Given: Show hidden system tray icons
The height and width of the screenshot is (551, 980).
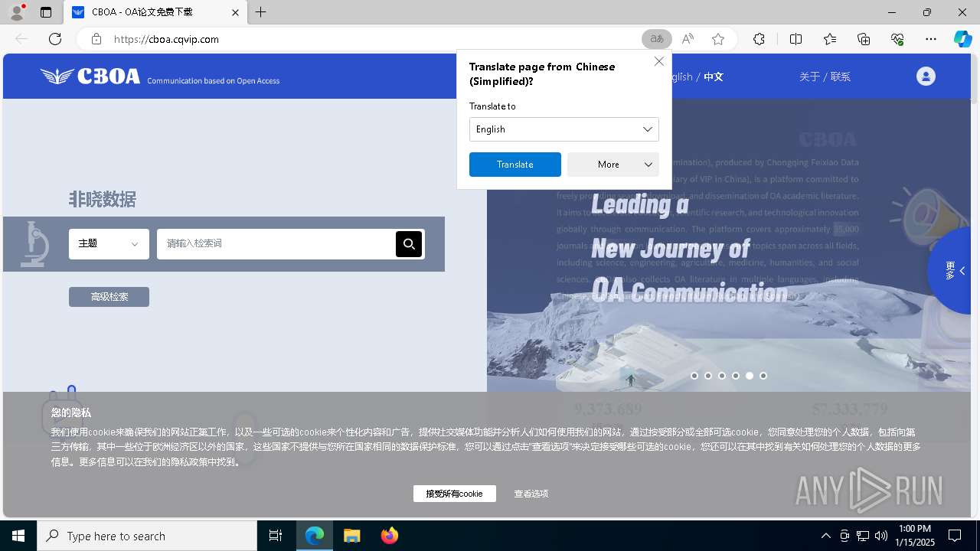Looking at the screenshot, I should [825, 536].
